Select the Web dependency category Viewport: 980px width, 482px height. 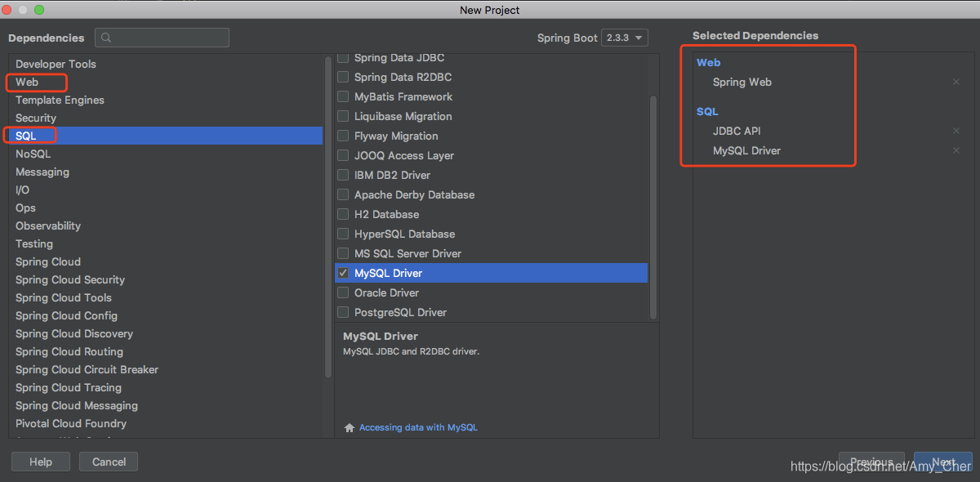pos(27,82)
